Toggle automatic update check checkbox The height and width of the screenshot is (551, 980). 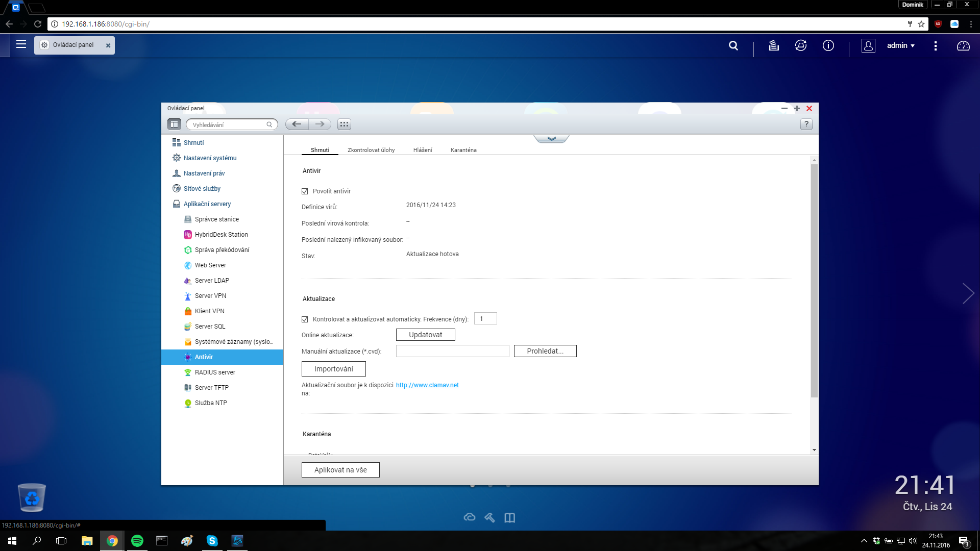305,319
